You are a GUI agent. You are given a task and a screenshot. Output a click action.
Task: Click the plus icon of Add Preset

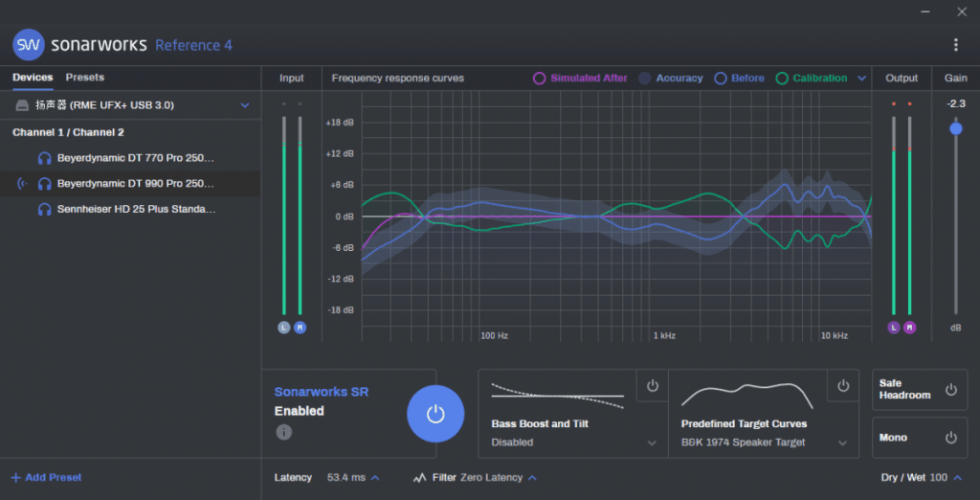pos(15,478)
